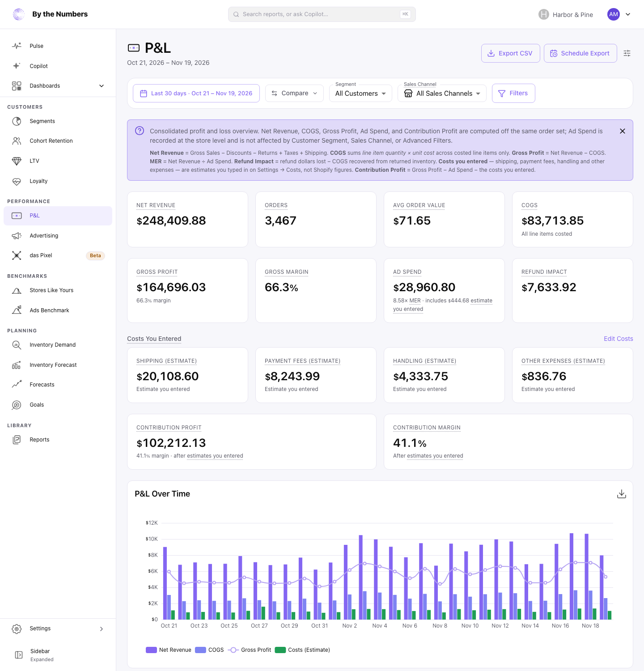Image resolution: width=644 pixels, height=671 pixels.
Task: Click Export CSV button
Action: point(511,53)
